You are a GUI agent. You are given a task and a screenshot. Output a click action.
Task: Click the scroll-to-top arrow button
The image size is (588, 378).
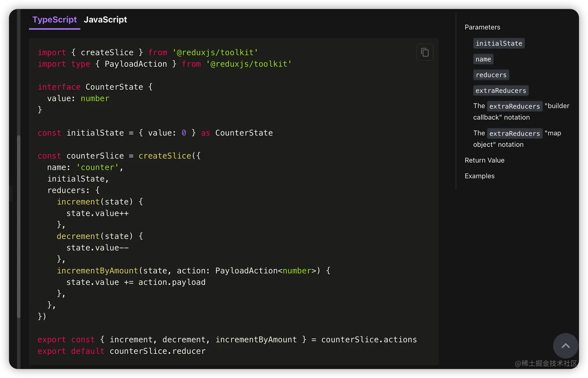(565, 346)
